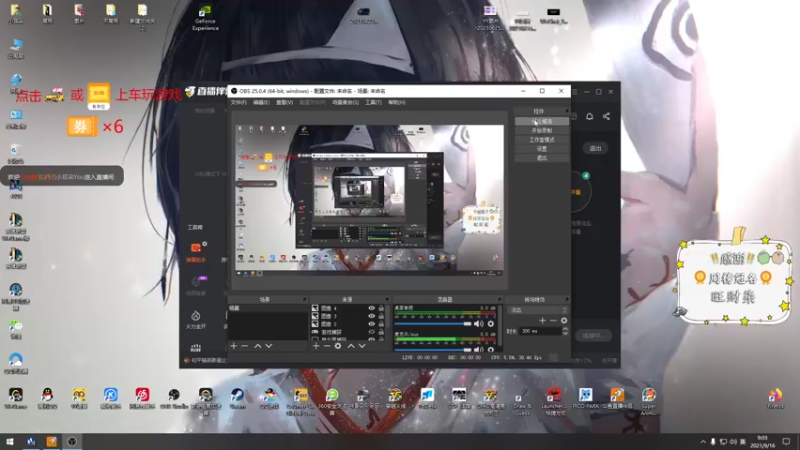Undock the 来源 panel via header icon
This screenshot has width=800, height=450.
pyautogui.click(x=387, y=299)
